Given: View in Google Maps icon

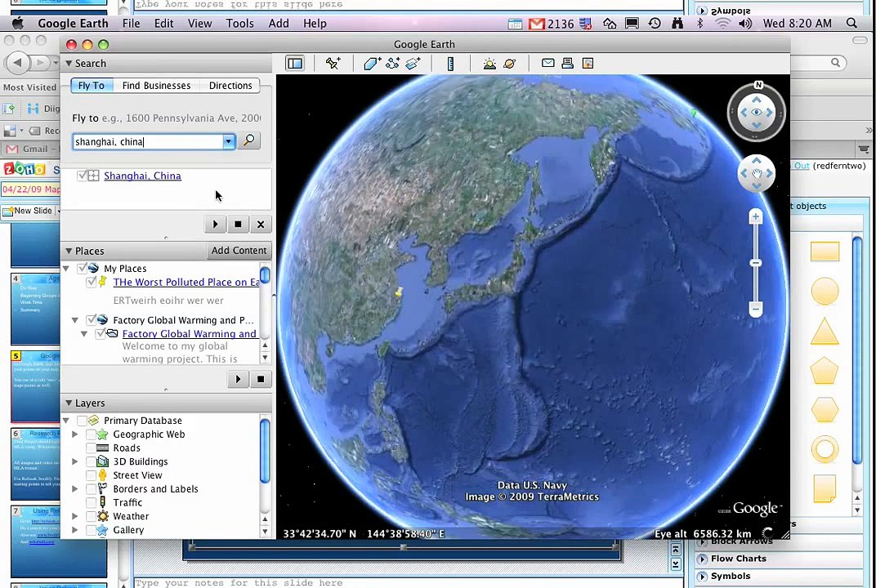Looking at the screenshot, I should click(588, 63).
